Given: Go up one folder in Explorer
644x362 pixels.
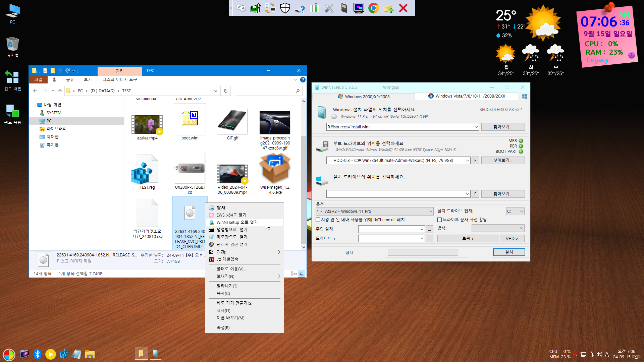Looking at the screenshot, I should (x=60, y=91).
